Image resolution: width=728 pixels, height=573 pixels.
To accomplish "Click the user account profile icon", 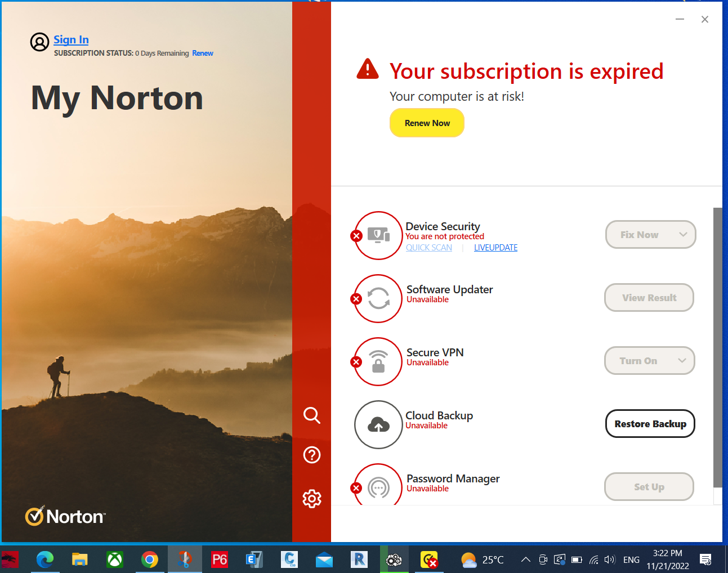I will [x=39, y=42].
